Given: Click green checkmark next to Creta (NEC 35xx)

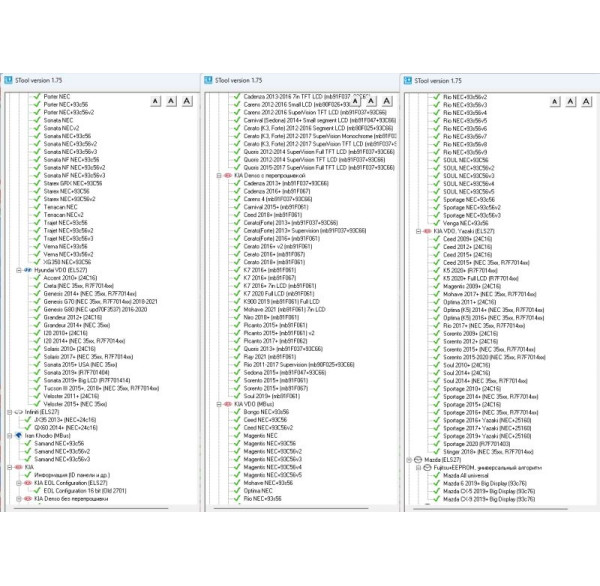Looking at the screenshot, I should [x=38, y=286].
